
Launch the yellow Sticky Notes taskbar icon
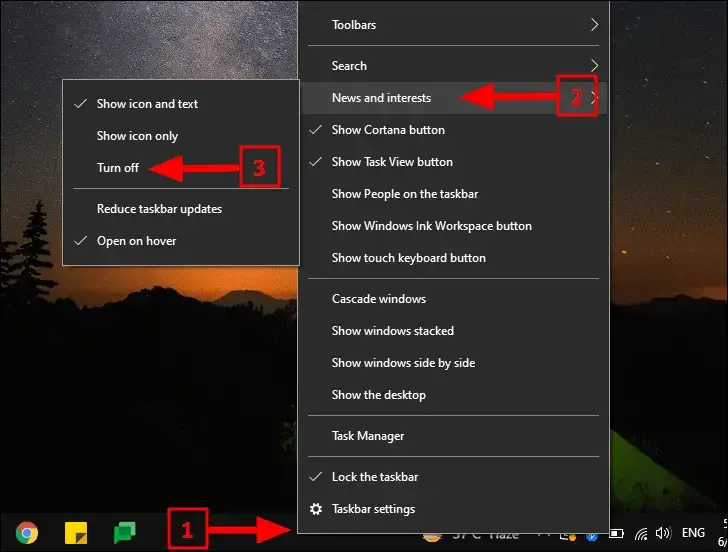tap(76, 533)
